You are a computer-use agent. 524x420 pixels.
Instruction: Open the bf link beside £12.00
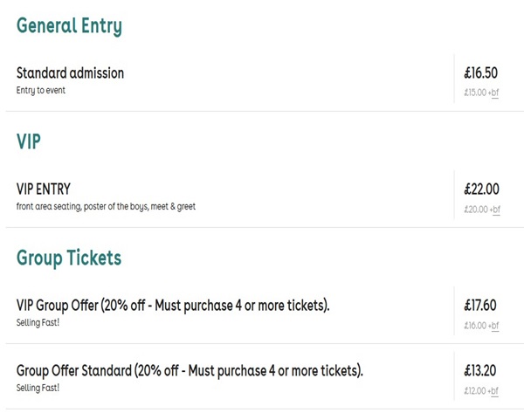494,390
